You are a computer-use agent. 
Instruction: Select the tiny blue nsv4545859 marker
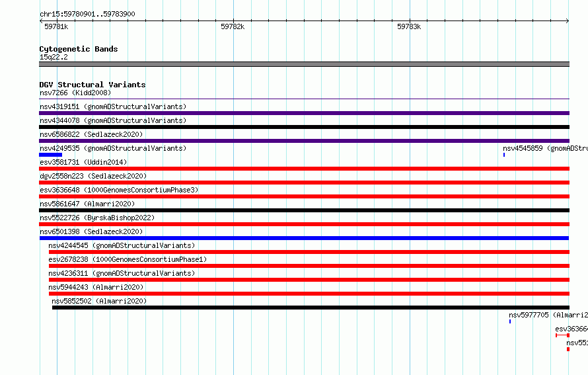pos(504,155)
